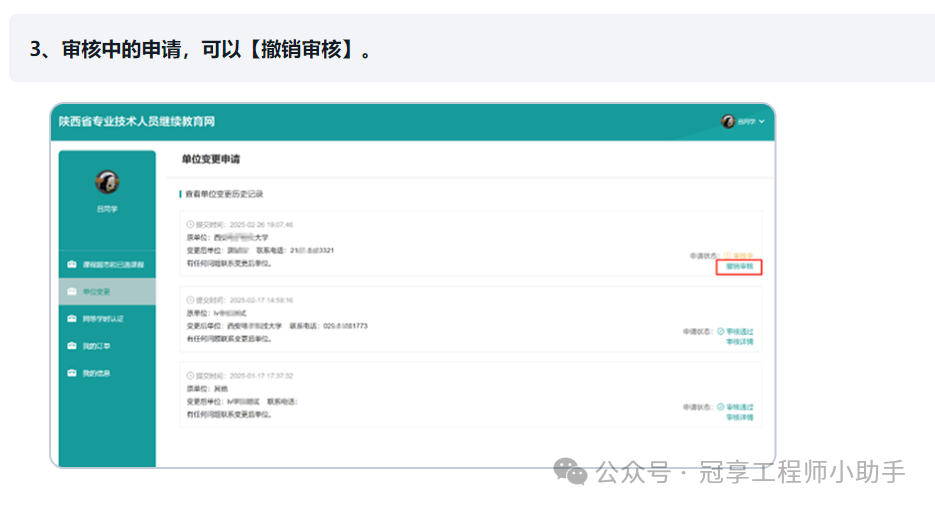Screen dimensions: 935x509
Task: Click the timestamp 2025-02-26 19:07:46
Action: 261,225
